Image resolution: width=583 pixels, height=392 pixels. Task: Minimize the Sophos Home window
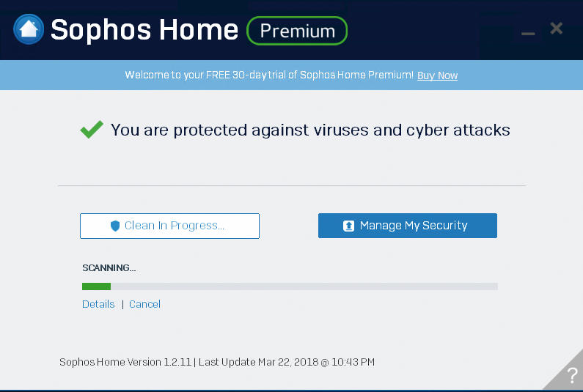528,34
